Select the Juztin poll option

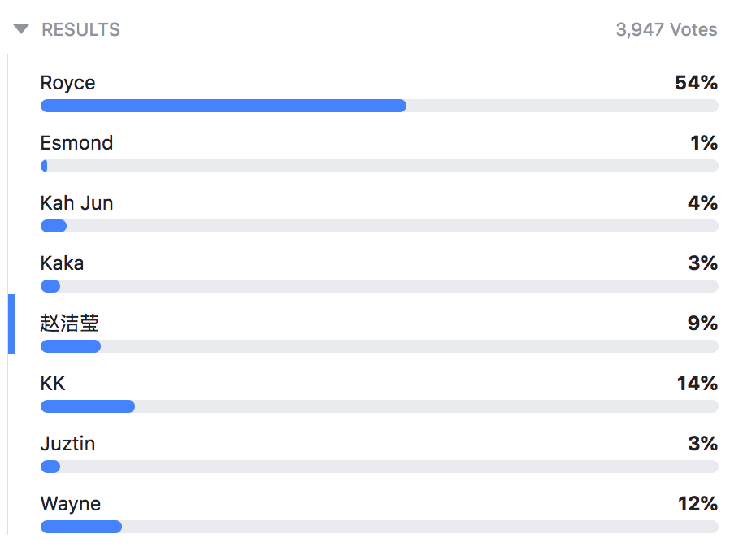click(x=67, y=444)
